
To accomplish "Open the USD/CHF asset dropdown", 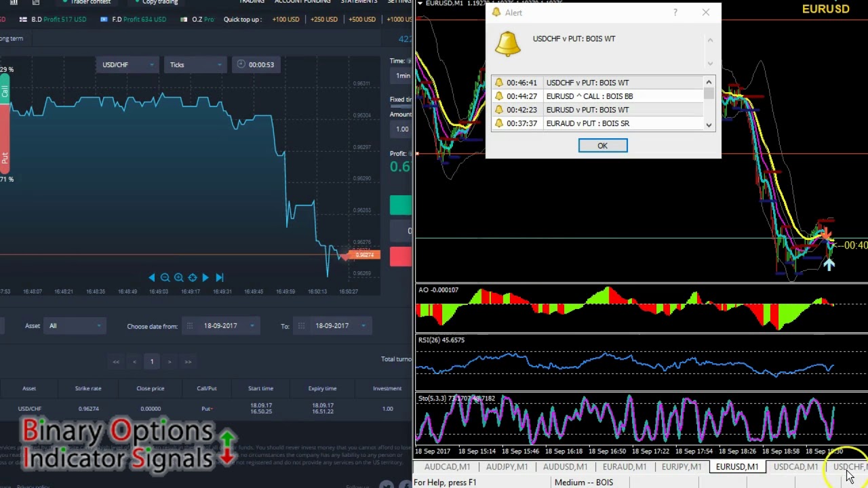I will click(x=126, y=64).
